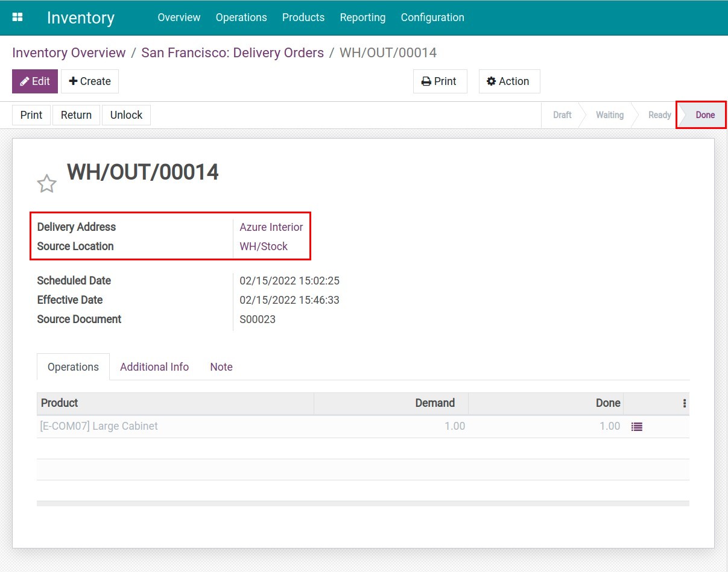Sort by the Product column header
The width and height of the screenshot is (728, 572).
pyautogui.click(x=176, y=403)
